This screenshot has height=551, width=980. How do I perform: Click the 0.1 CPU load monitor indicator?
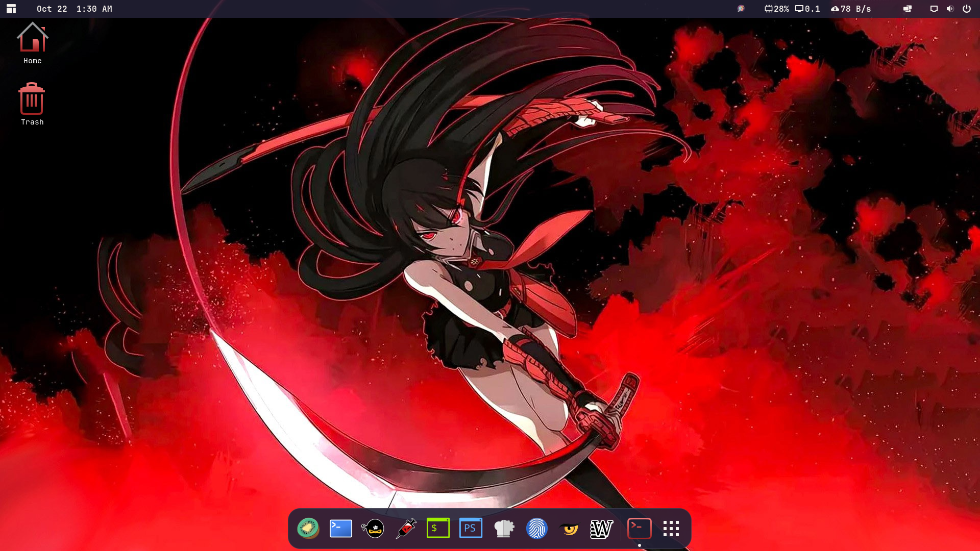coord(807,9)
